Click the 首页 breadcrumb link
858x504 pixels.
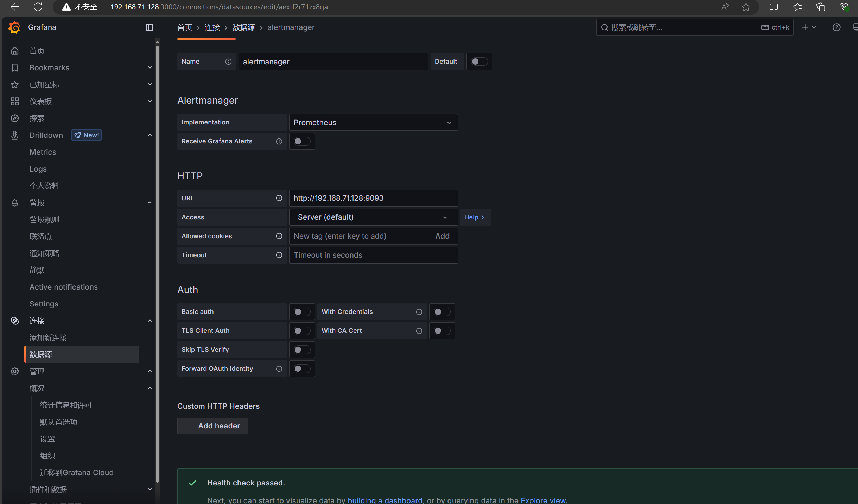click(x=185, y=27)
